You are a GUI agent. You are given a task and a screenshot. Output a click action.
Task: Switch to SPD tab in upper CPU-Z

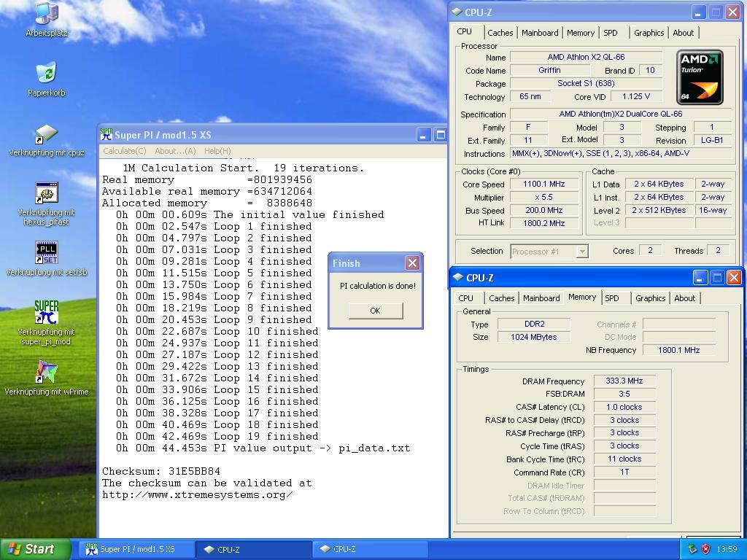pos(611,33)
